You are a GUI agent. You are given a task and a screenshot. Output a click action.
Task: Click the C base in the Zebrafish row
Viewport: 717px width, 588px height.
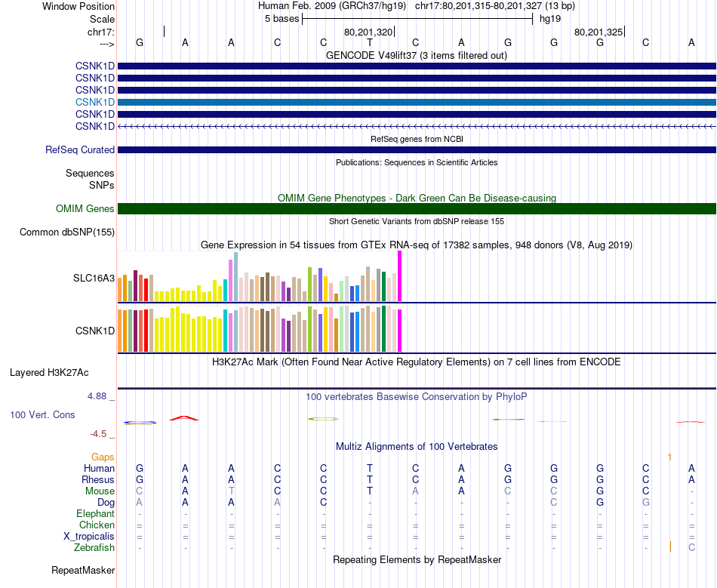[691, 547]
